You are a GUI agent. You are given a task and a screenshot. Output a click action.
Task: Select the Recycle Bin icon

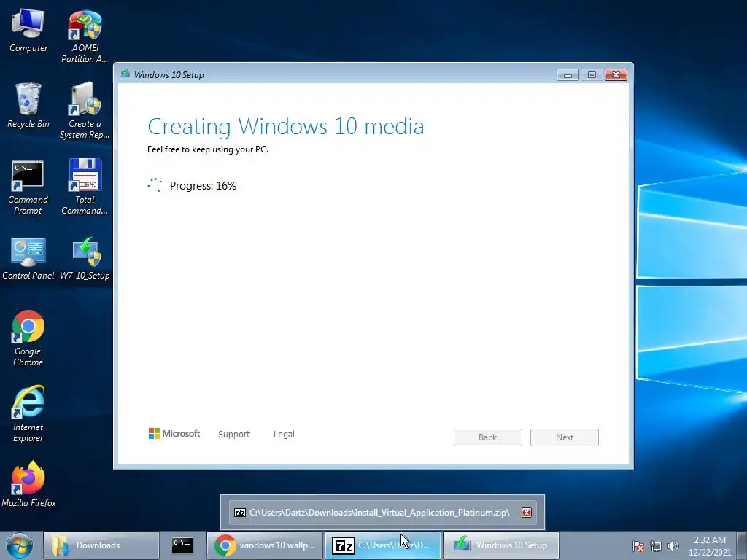[x=28, y=106]
